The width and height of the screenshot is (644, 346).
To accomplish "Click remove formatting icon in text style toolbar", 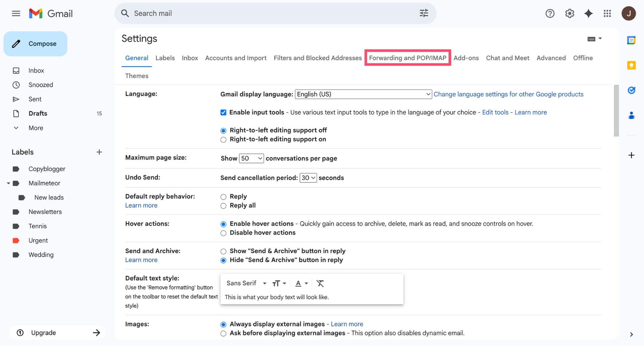I will 320,283.
